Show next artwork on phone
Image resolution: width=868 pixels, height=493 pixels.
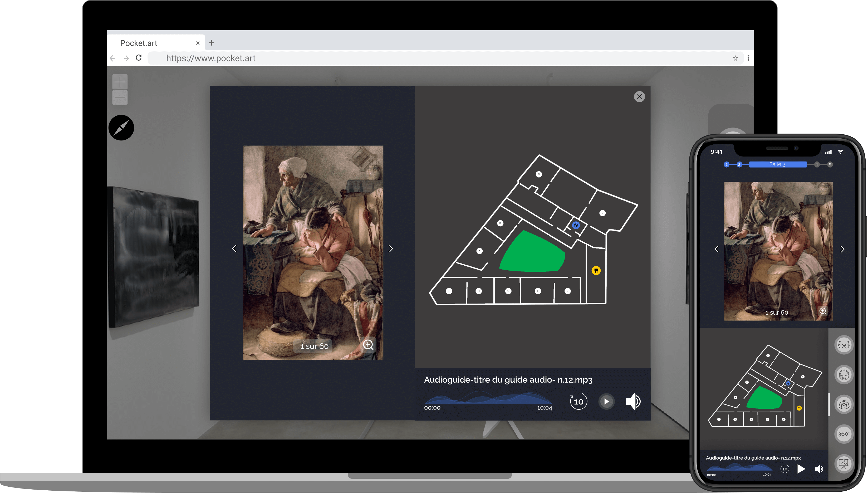(x=843, y=249)
